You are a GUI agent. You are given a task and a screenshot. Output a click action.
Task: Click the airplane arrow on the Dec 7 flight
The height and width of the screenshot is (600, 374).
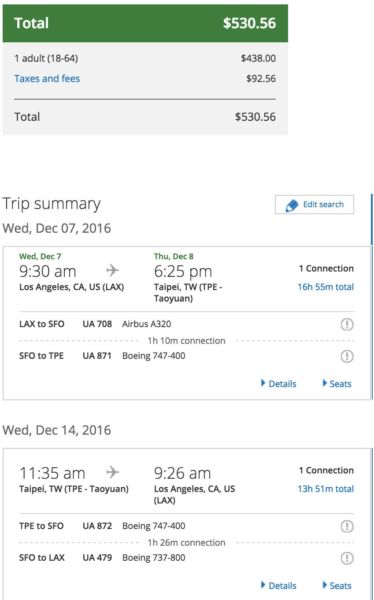pos(113,271)
